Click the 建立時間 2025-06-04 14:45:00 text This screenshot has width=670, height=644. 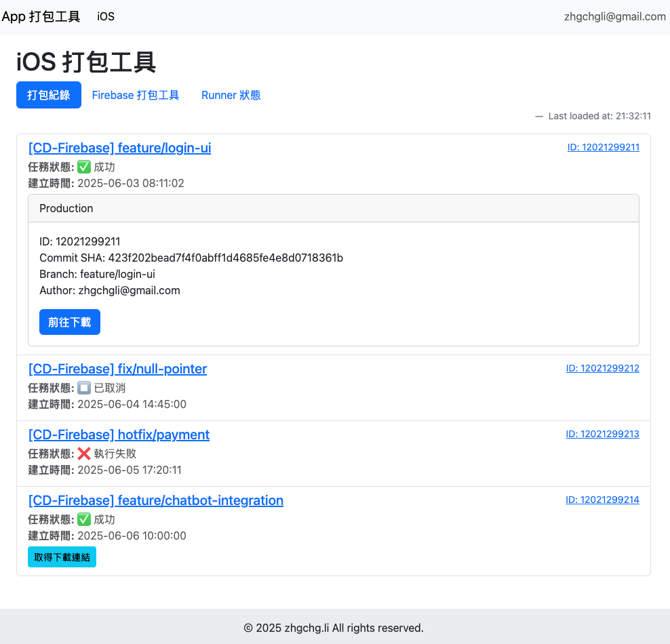tap(107, 404)
